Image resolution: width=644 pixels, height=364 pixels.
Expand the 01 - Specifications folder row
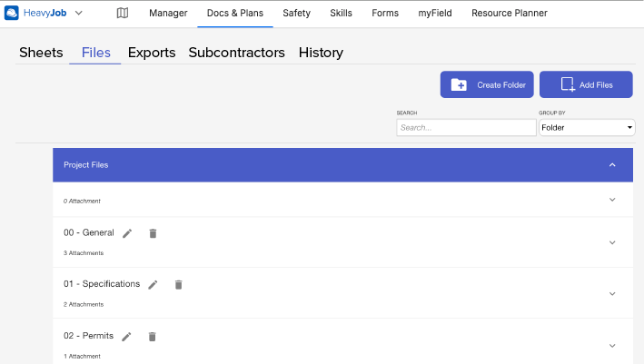[611, 293]
